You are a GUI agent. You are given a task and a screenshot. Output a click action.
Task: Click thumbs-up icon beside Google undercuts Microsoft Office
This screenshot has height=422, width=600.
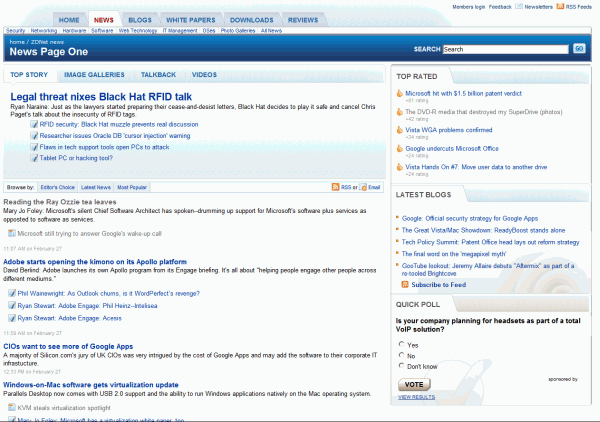point(399,148)
